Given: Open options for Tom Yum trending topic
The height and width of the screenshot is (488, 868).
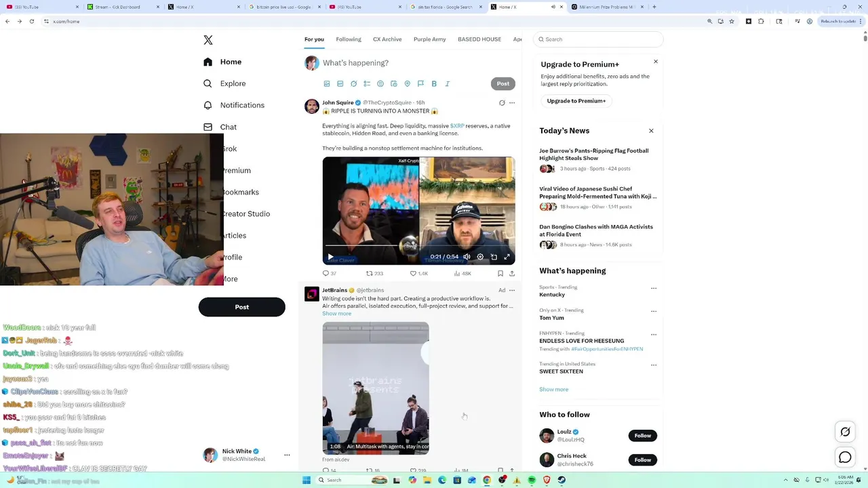Looking at the screenshot, I should click(x=654, y=311).
